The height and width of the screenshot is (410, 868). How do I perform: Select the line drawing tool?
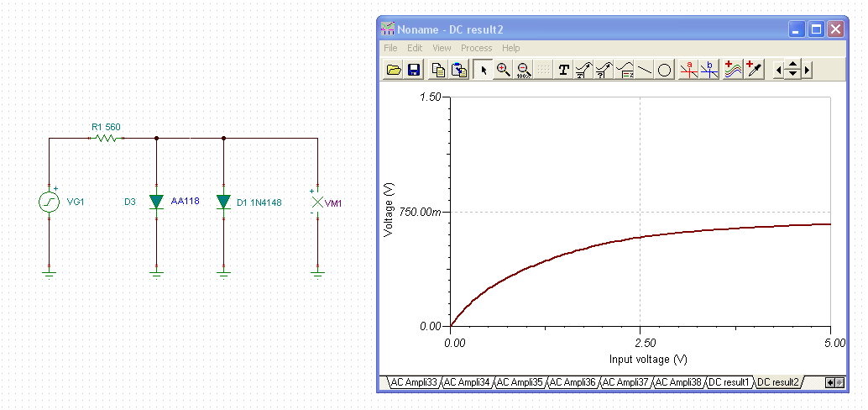(645, 70)
